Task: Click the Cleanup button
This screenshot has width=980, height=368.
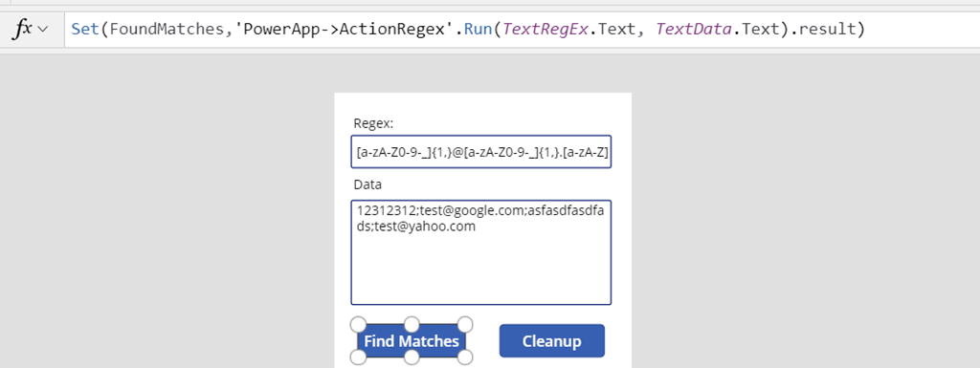Action: [x=552, y=341]
